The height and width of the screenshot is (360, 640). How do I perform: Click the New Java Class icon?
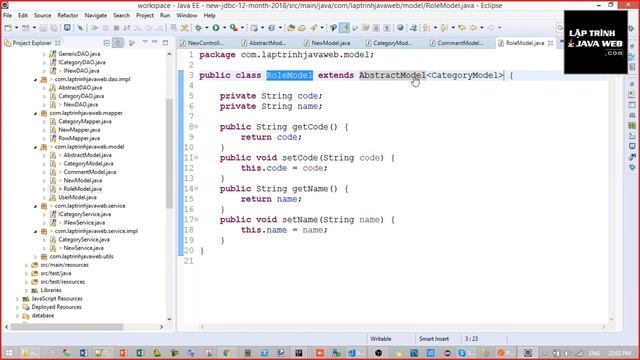(x=271, y=28)
